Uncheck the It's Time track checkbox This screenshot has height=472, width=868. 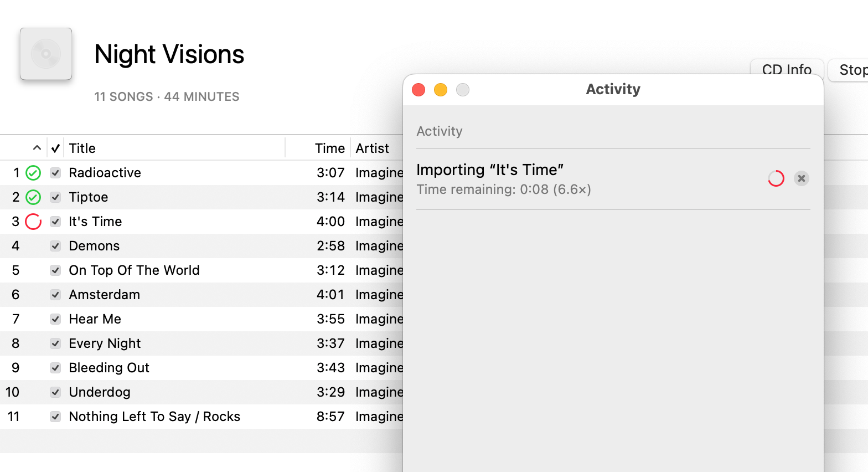[x=55, y=222]
